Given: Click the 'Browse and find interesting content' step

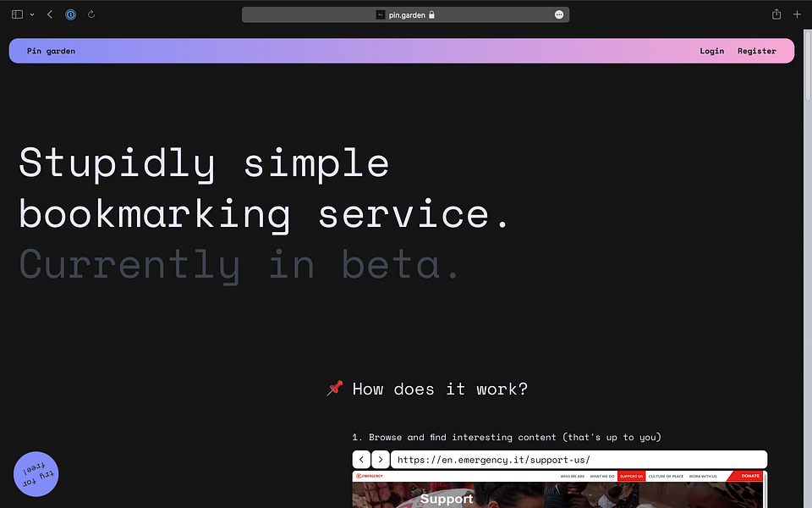Looking at the screenshot, I should [507, 437].
